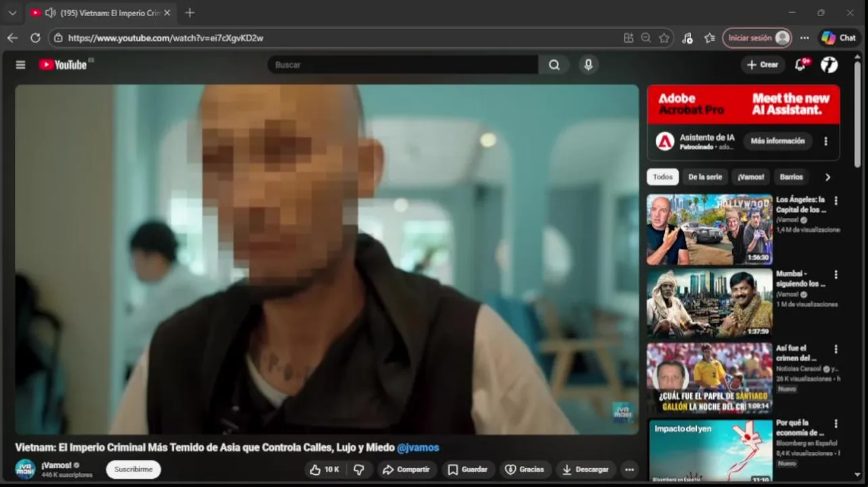Open Más información on the Adobe ad

(x=777, y=141)
